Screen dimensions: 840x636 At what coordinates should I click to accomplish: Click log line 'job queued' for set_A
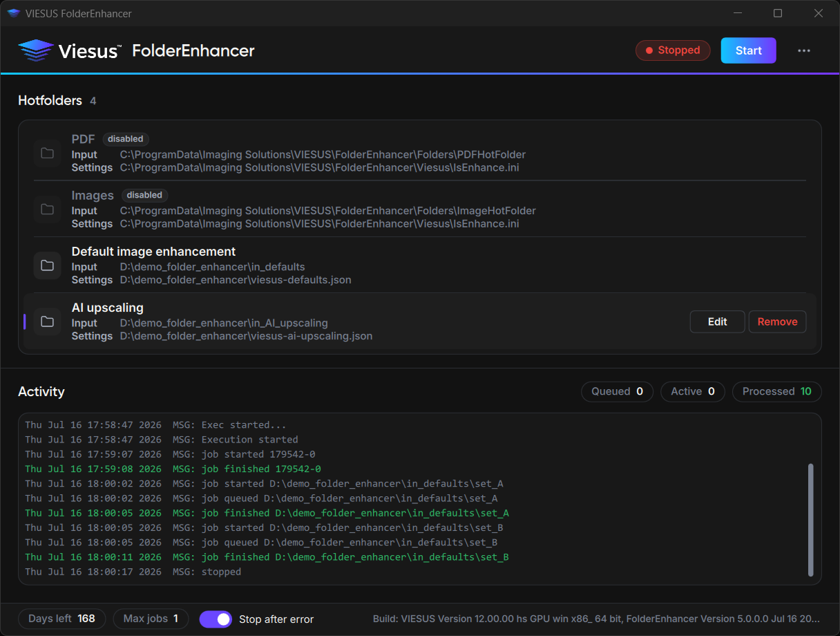pyautogui.click(x=261, y=498)
